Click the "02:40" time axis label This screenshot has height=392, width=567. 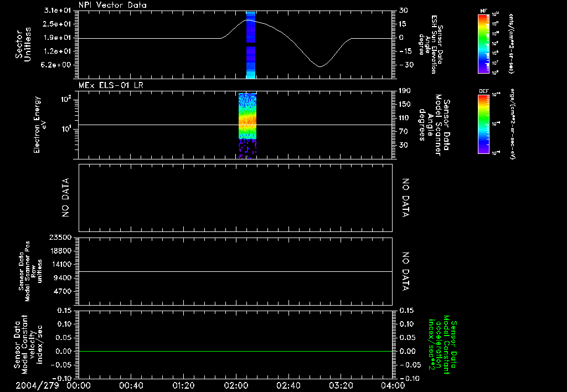[x=288, y=385]
